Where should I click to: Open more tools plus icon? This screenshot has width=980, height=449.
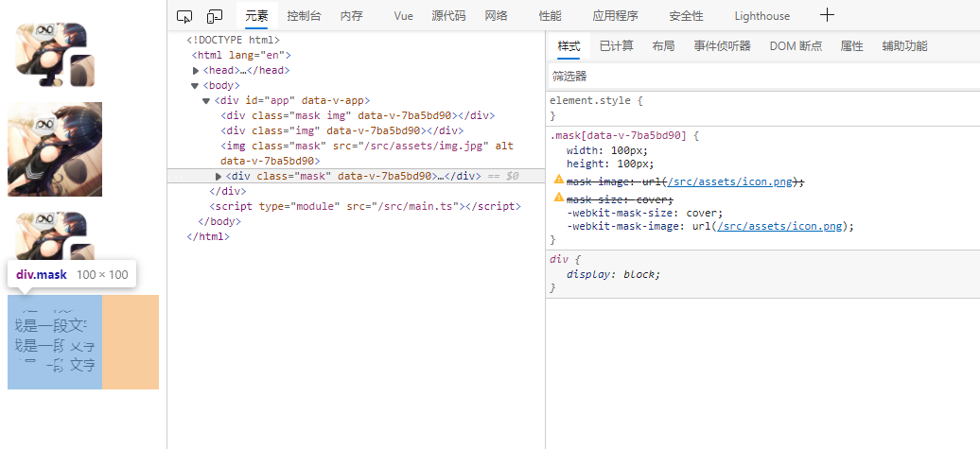827,15
